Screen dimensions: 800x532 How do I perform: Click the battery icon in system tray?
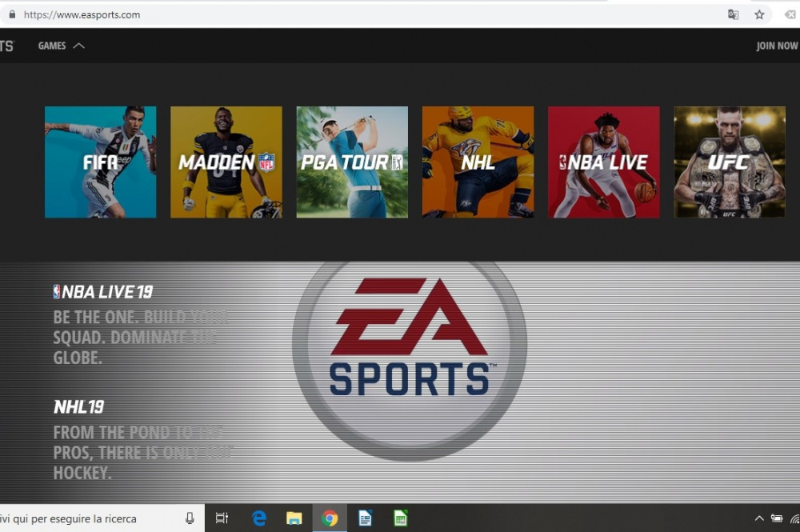[x=777, y=518]
